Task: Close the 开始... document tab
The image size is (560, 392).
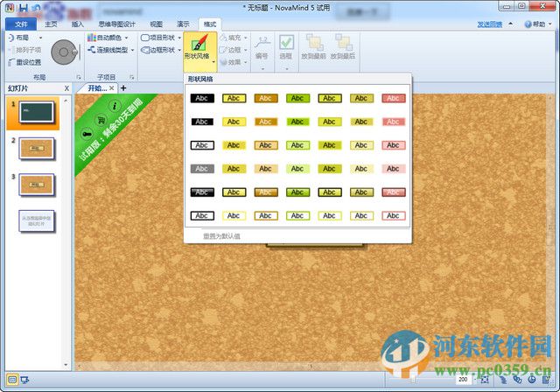Action: pyautogui.click(x=112, y=88)
